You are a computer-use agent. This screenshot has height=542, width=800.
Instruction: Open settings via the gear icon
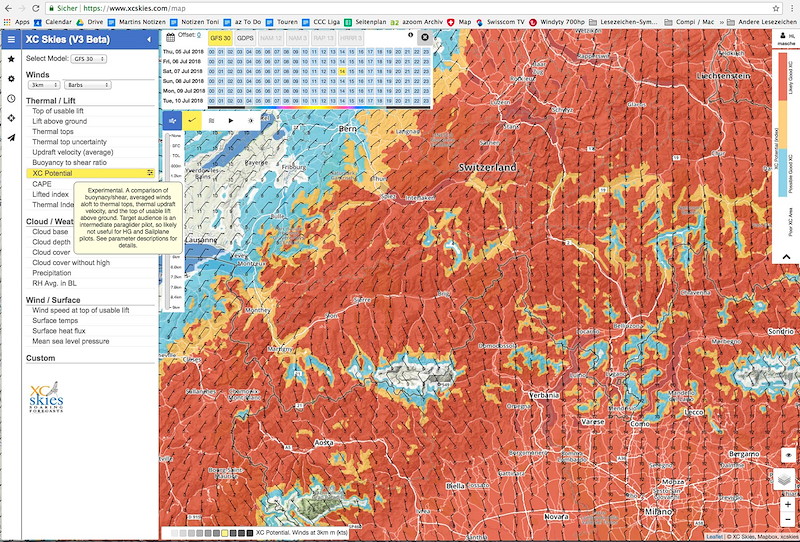pyautogui.click(x=11, y=79)
